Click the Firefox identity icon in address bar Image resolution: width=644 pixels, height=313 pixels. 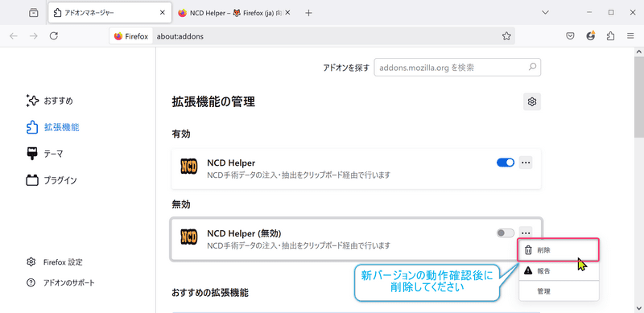pos(131,36)
